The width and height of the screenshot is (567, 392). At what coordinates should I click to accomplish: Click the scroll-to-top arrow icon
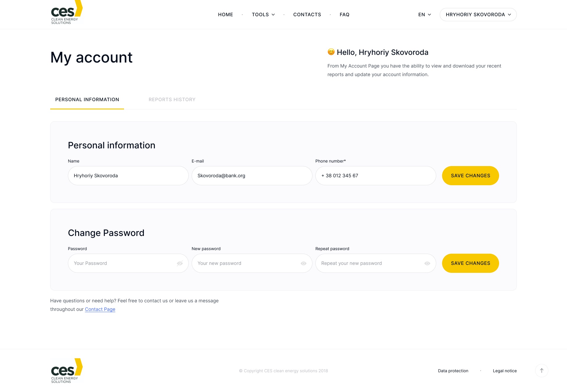pyautogui.click(x=542, y=371)
